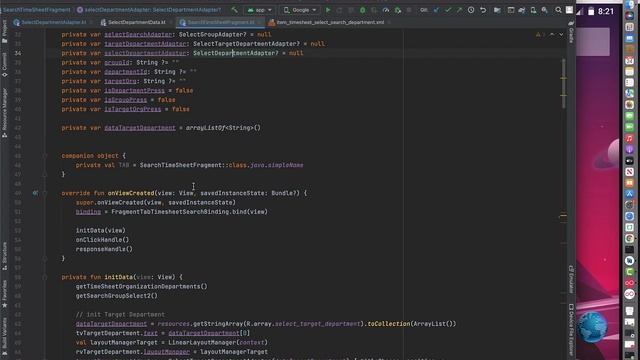Click the dataTargetDepartment declaration

point(140,128)
